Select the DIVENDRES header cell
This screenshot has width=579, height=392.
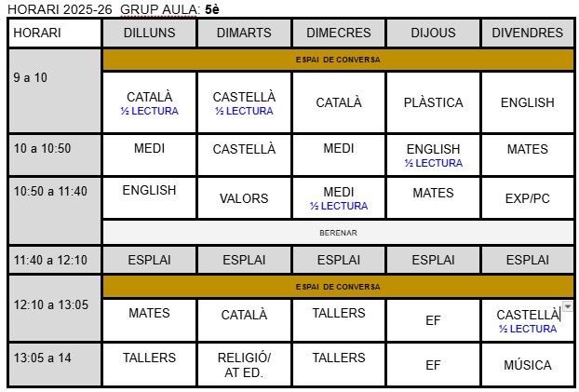click(527, 34)
